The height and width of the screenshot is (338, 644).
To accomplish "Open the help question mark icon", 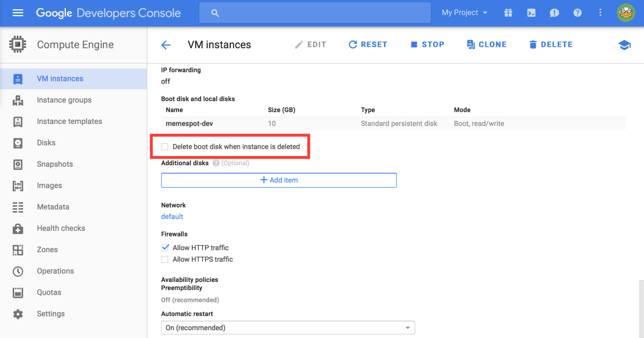I will click(x=578, y=13).
